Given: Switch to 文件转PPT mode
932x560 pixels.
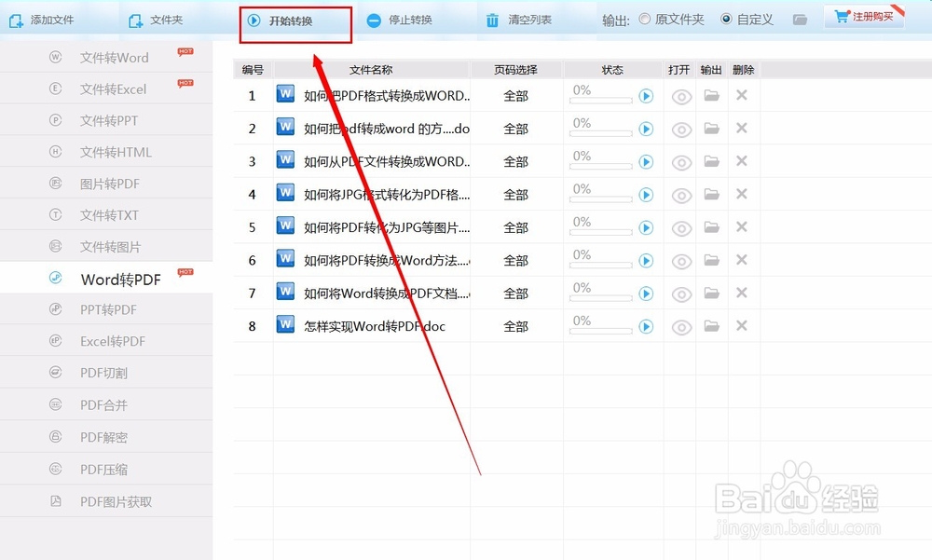Looking at the screenshot, I should pyautogui.click(x=106, y=120).
